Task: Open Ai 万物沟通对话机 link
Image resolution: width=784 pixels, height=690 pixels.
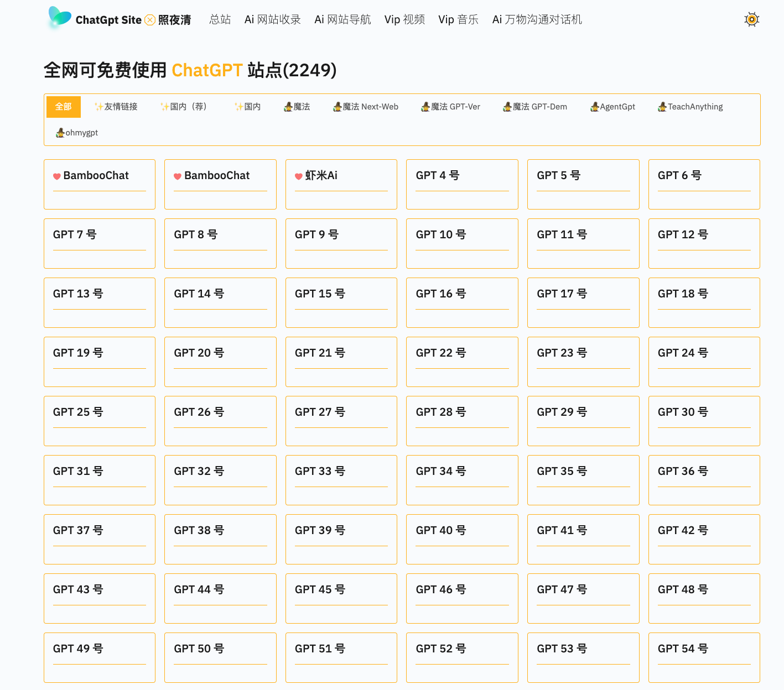Action: click(x=537, y=19)
